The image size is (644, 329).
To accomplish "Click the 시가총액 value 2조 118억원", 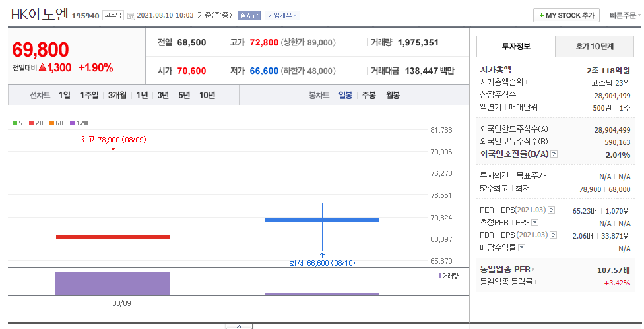I will (x=608, y=70).
